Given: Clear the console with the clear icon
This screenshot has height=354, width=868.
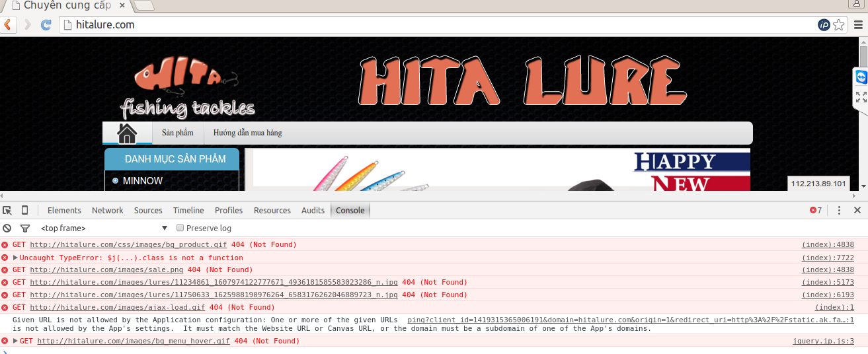Looking at the screenshot, I should coord(7,228).
